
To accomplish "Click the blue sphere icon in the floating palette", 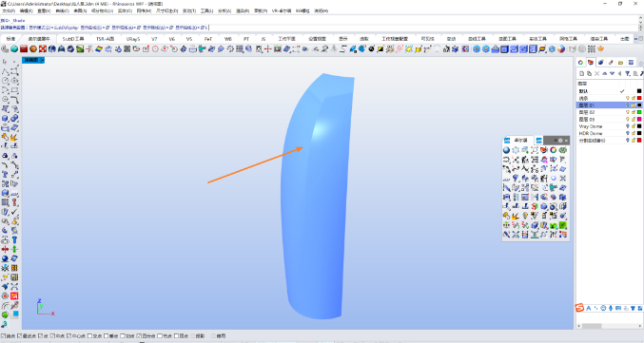I will 506,150.
